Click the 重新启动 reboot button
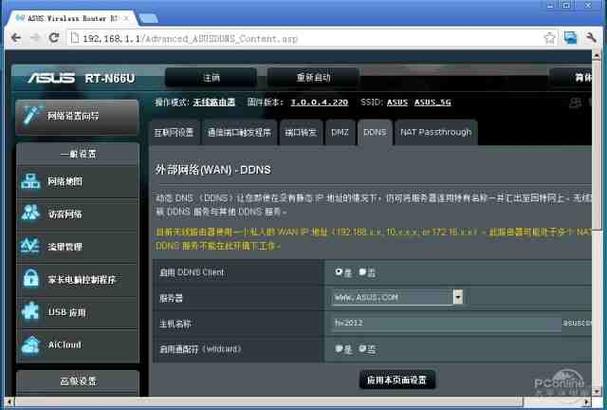Image resolution: width=607 pixels, height=410 pixels. point(313,78)
